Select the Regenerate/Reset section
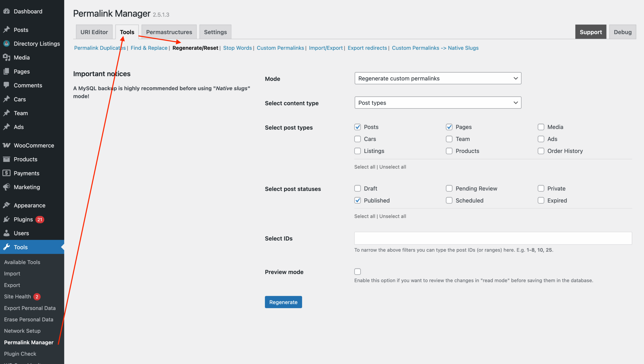The image size is (644, 364). (195, 48)
